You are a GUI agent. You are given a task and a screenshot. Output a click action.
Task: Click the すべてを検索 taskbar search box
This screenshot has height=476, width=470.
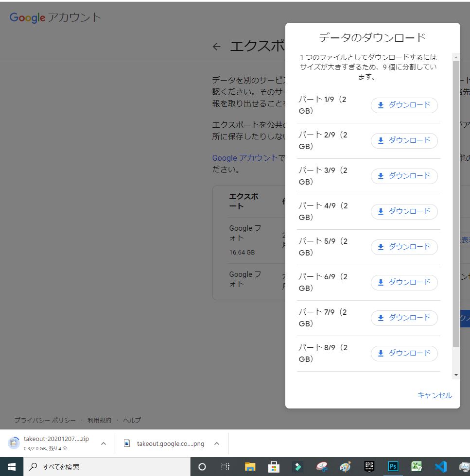coord(107,467)
